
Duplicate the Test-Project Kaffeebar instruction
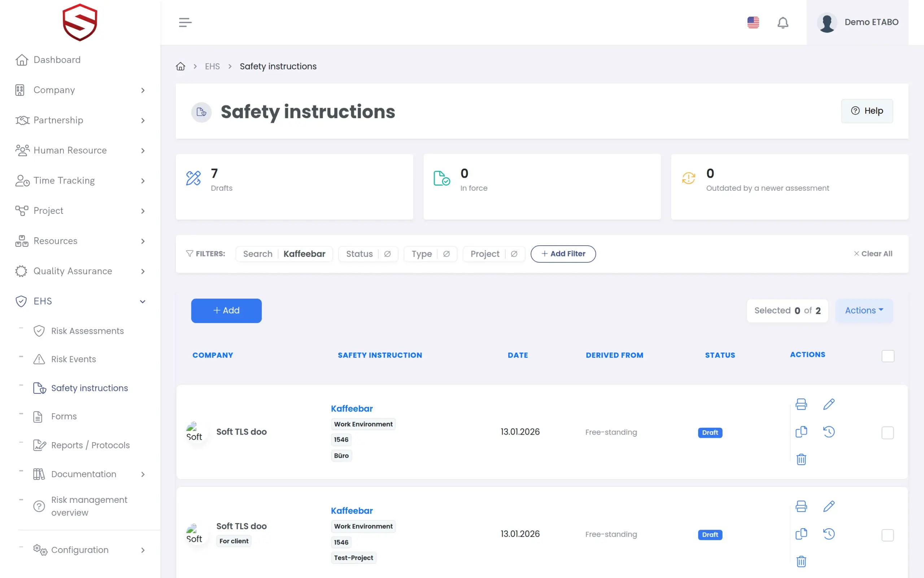click(801, 534)
